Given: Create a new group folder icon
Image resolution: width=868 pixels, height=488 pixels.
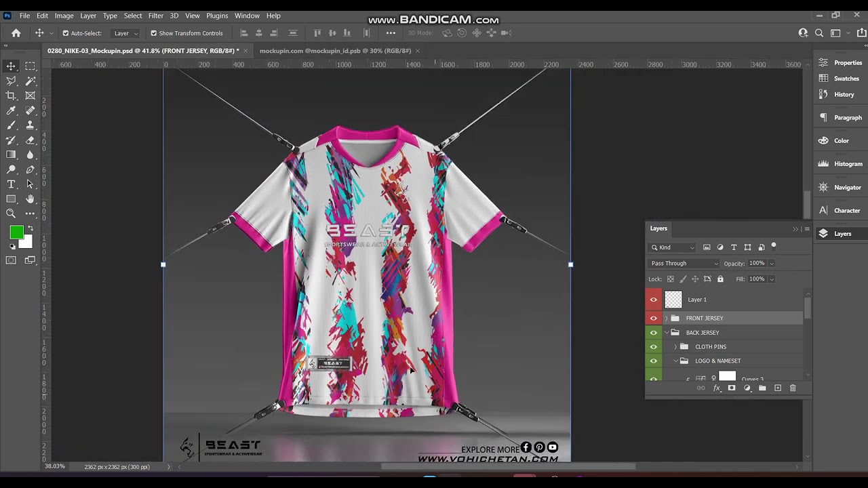Looking at the screenshot, I should pyautogui.click(x=762, y=388).
